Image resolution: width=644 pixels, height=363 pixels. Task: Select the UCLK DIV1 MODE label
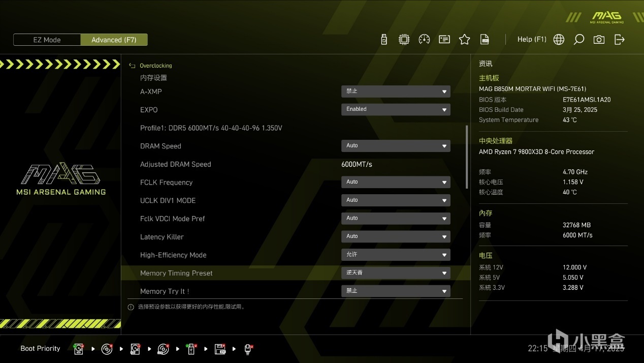point(168,200)
